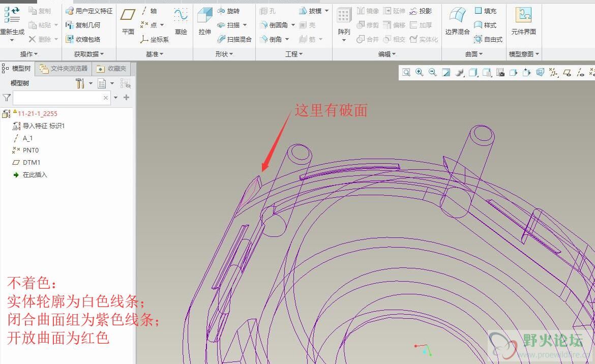Expand the 曲面 (Surfaces) group dropdown
Screen dimensions: 595x364
click(x=474, y=54)
